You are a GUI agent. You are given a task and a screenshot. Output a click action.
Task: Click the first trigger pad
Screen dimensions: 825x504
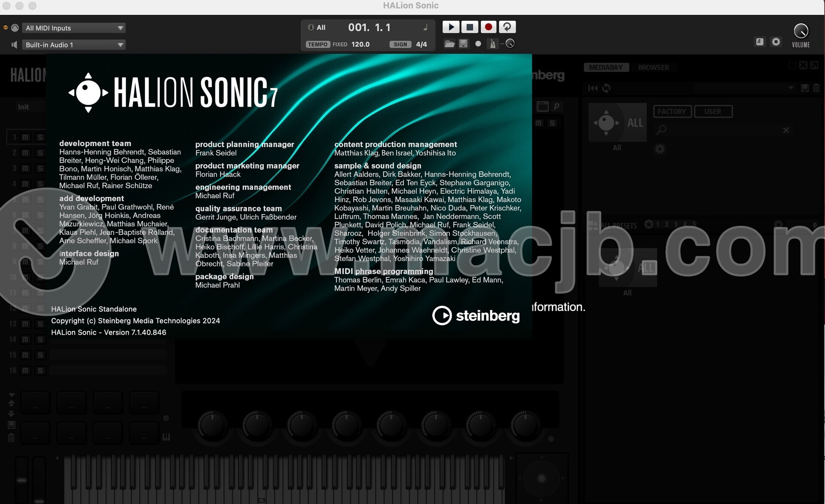pos(35,403)
